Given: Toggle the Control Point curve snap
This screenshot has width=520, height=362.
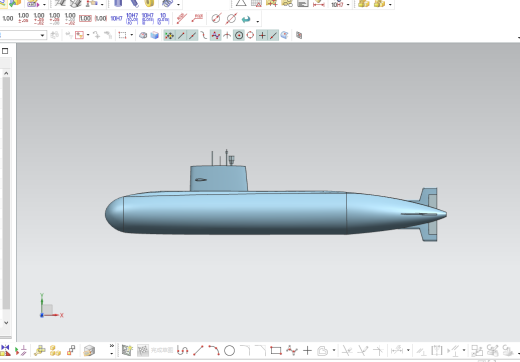Looking at the screenshot, I should (204, 35).
